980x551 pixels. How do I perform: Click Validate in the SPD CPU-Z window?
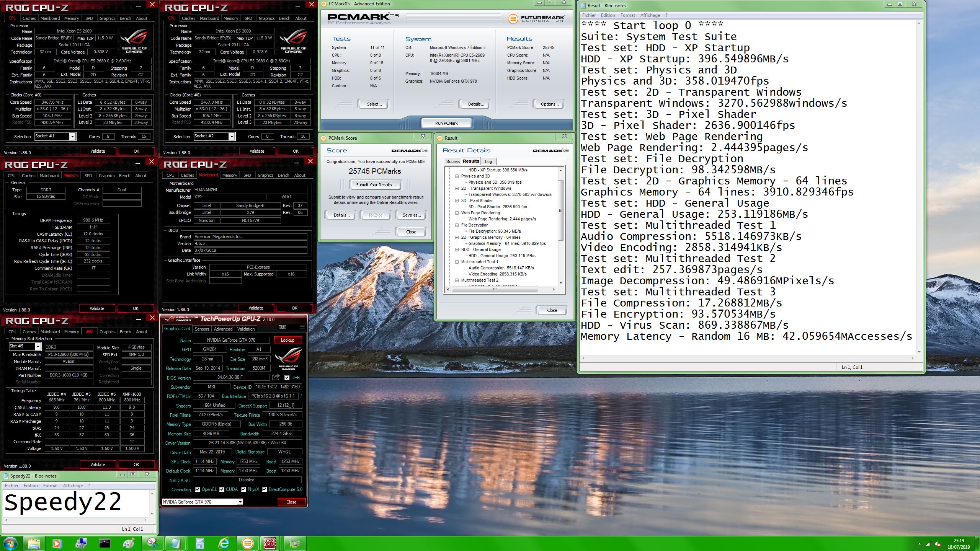click(x=98, y=465)
